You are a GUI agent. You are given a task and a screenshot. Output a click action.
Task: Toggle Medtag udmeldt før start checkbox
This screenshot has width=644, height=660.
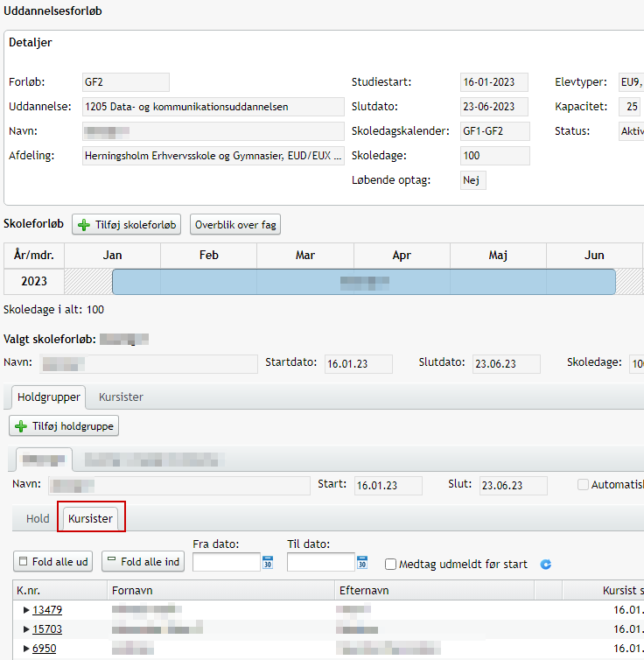(390, 564)
